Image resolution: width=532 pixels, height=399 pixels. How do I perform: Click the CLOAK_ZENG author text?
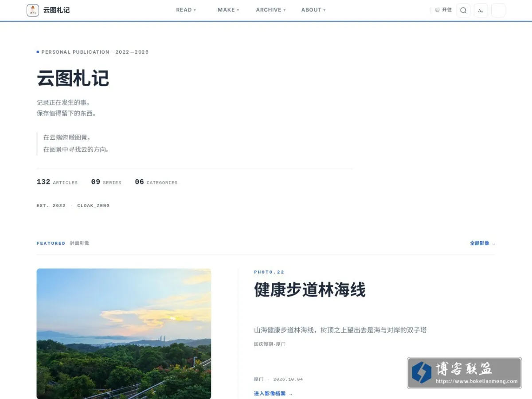tap(93, 206)
